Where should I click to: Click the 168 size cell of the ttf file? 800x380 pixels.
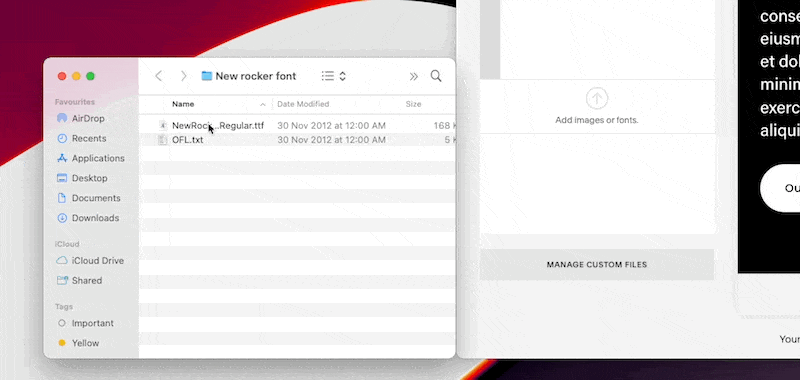pyautogui.click(x=444, y=125)
